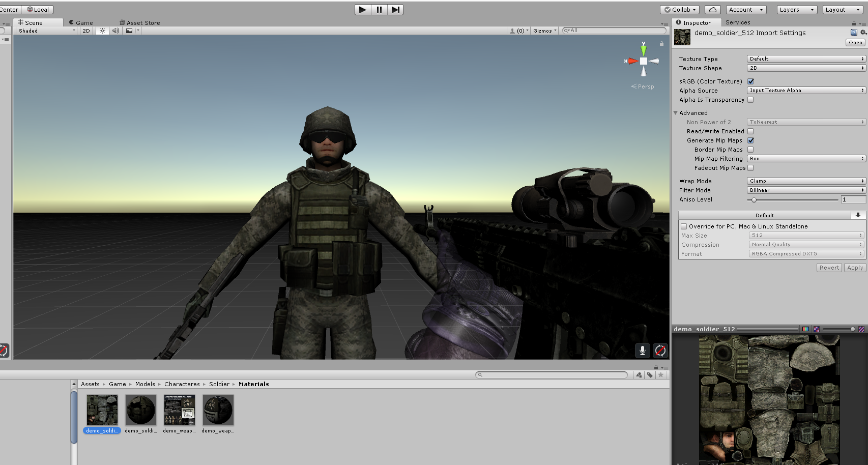This screenshot has width=868, height=465.
Task: Open the Alpha Source dropdown
Action: pyautogui.click(x=806, y=91)
